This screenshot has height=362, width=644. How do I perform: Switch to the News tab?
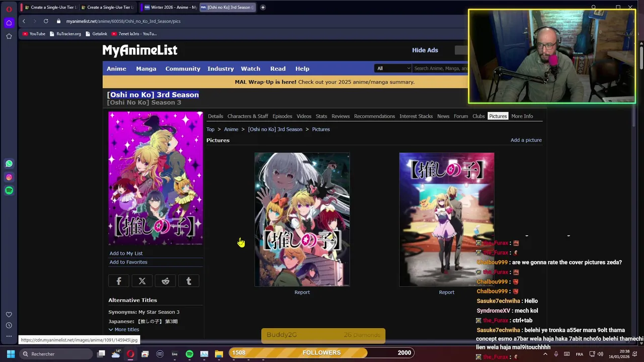[443, 116]
